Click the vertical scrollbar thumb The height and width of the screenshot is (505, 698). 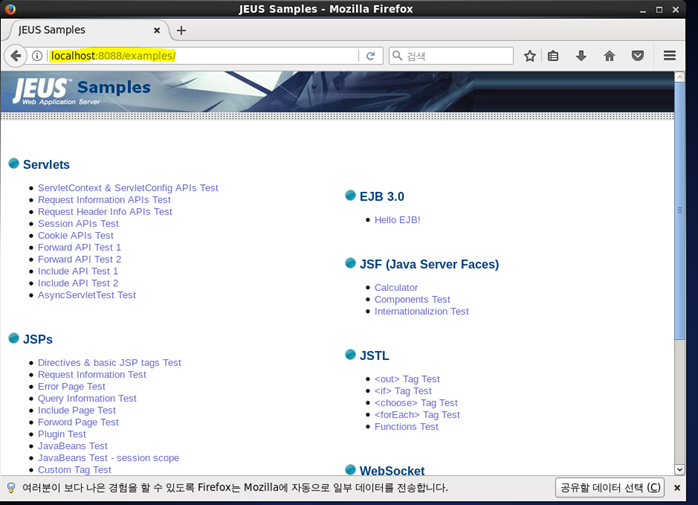[x=679, y=211]
